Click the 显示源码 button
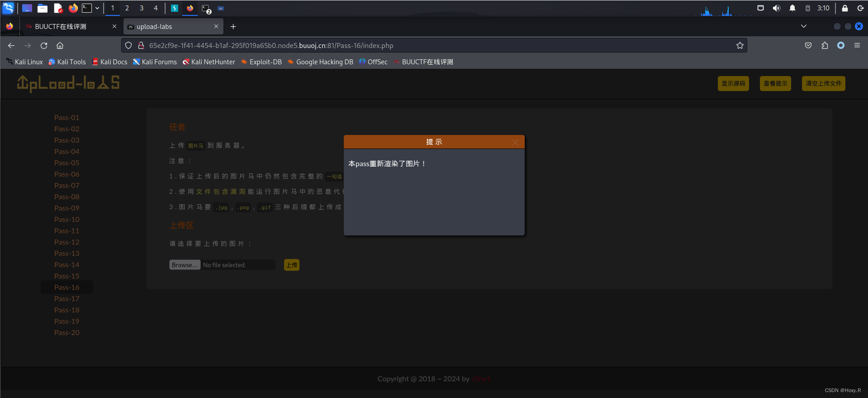The width and height of the screenshot is (868, 398). 733,83
